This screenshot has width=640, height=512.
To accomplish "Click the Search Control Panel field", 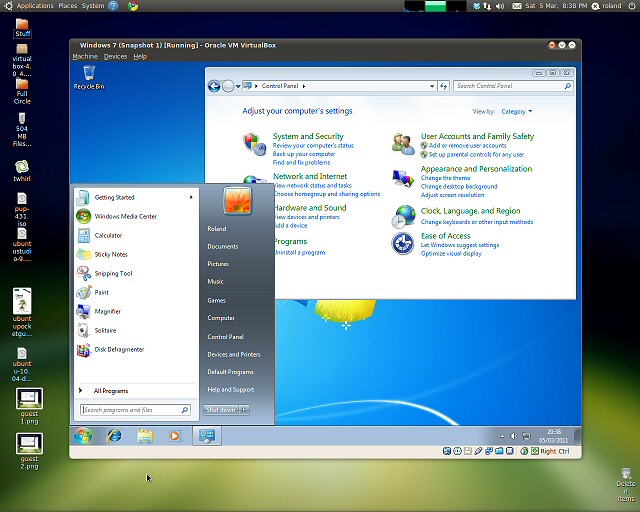I will point(513,86).
